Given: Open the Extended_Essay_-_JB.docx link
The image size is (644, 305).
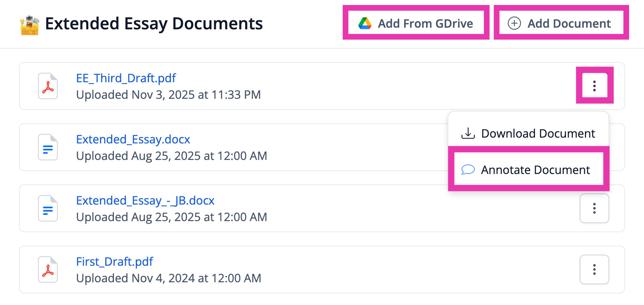Looking at the screenshot, I should point(145,200).
